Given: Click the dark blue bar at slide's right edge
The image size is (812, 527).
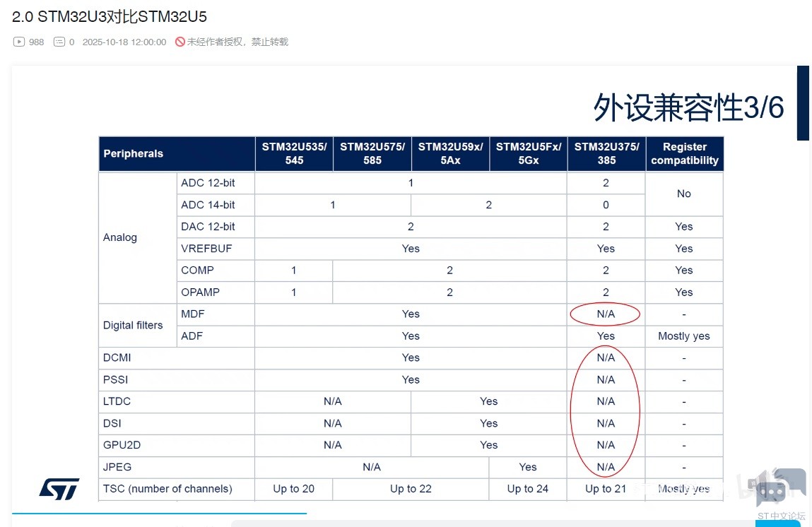Looking at the screenshot, I should [803, 103].
